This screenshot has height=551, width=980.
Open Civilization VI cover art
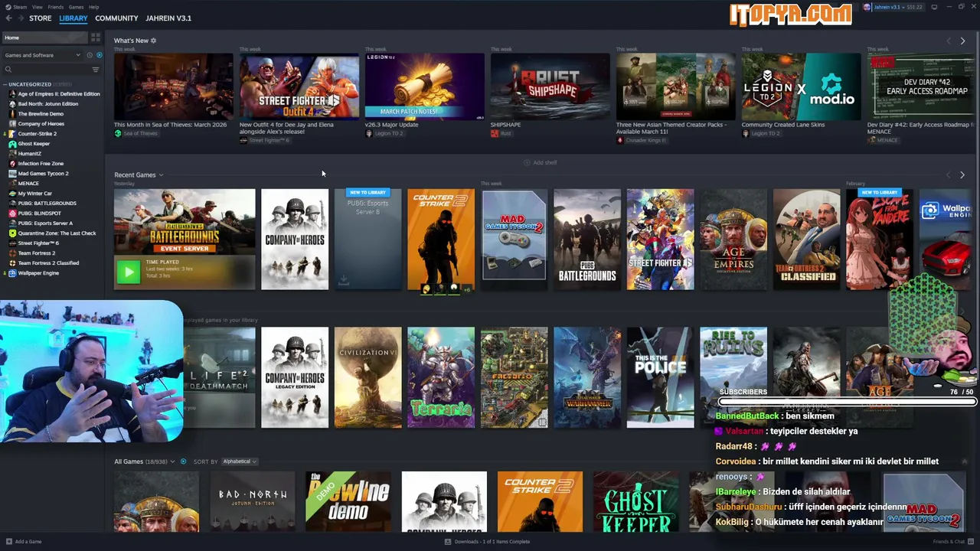(x=367, y=377)
